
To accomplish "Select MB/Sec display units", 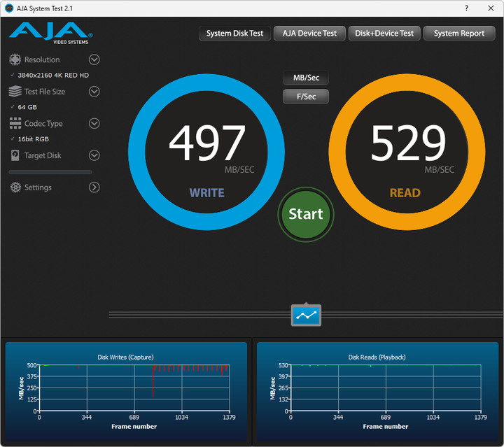I will point(306,78).
